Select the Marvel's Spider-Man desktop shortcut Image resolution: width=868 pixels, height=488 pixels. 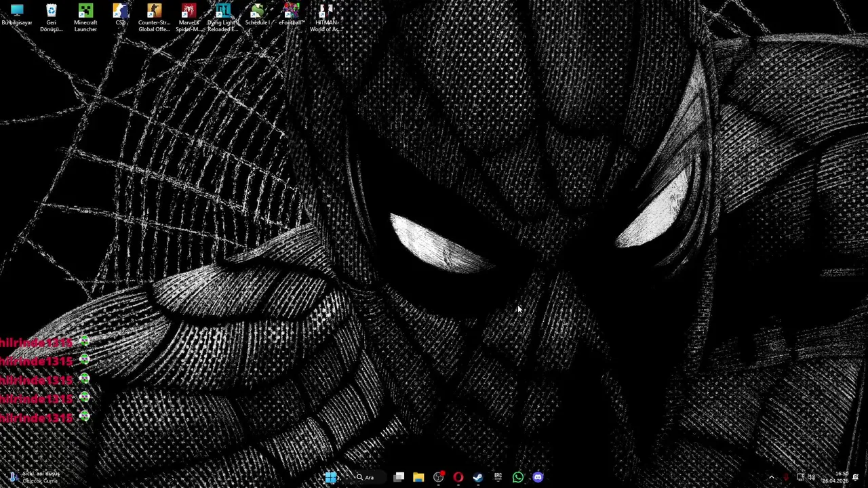[x=189, y=18]
